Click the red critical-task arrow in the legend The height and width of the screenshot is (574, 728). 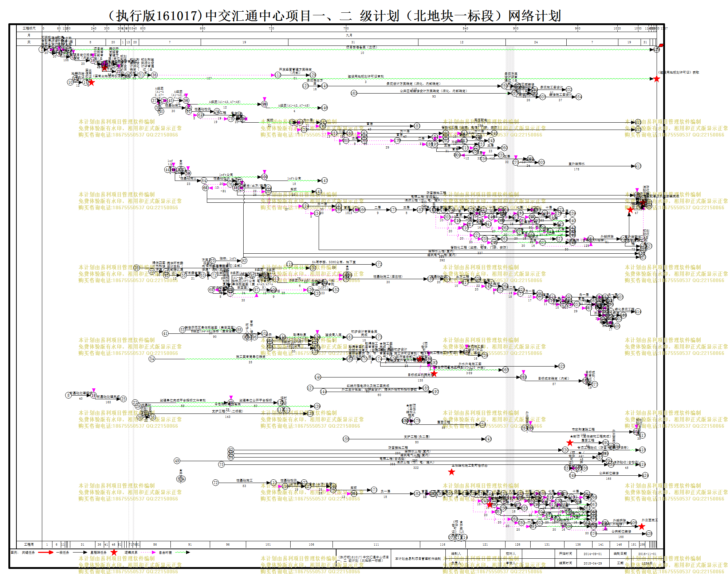point(46,552)
